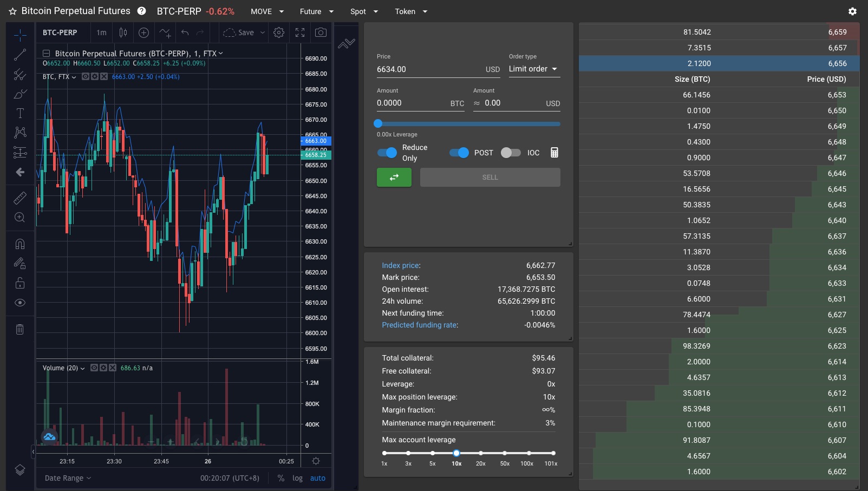Image resolution: width=868 pixels, height=491 pixels.
Task: Set max account leverage to 20x
Action: click(480, 453)
